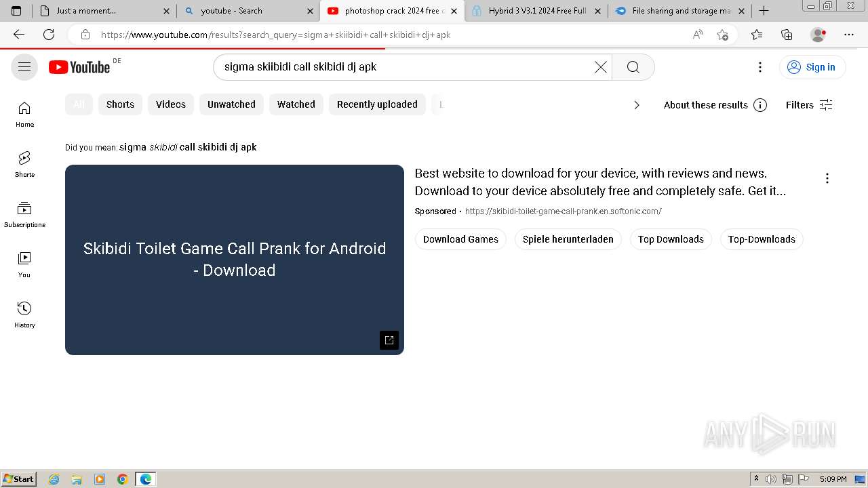Open browser profile avatar
The image size is (868, 488).
818,35
